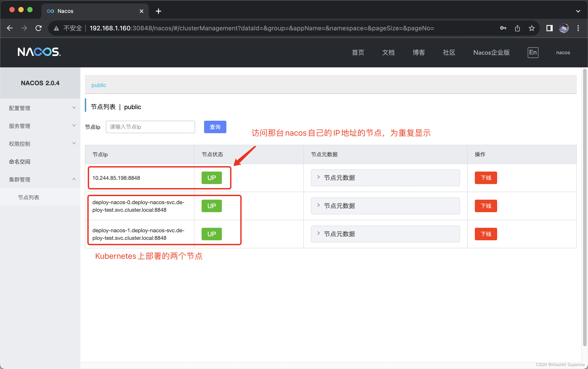Click the blue 查询 button
Screen dimensions: 588x369
(x=215, y=127)
